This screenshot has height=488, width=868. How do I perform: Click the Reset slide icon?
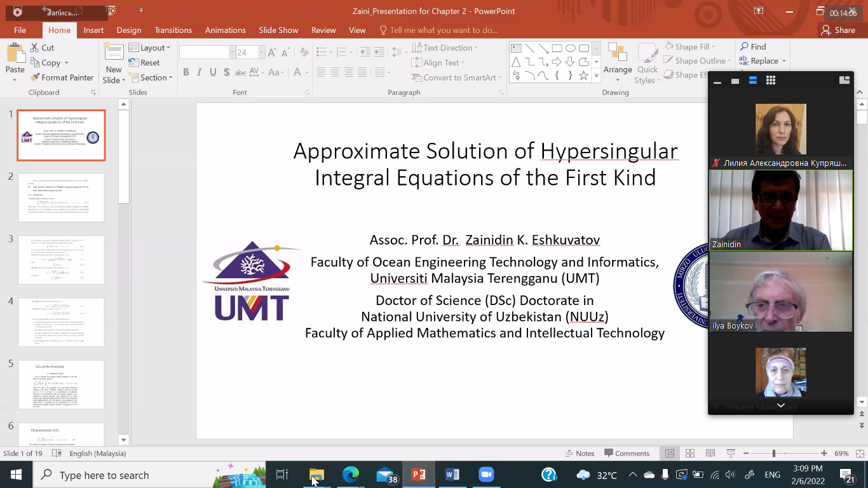[144, 62]
